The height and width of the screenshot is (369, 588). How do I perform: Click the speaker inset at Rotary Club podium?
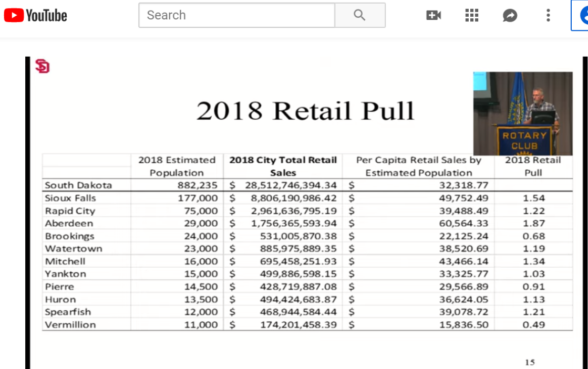point(522,113)
